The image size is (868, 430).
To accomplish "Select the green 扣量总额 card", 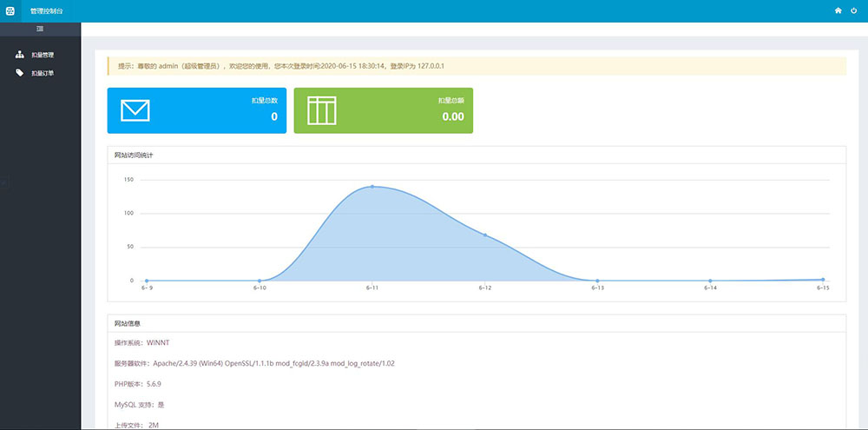I will [x=383, y=110].
